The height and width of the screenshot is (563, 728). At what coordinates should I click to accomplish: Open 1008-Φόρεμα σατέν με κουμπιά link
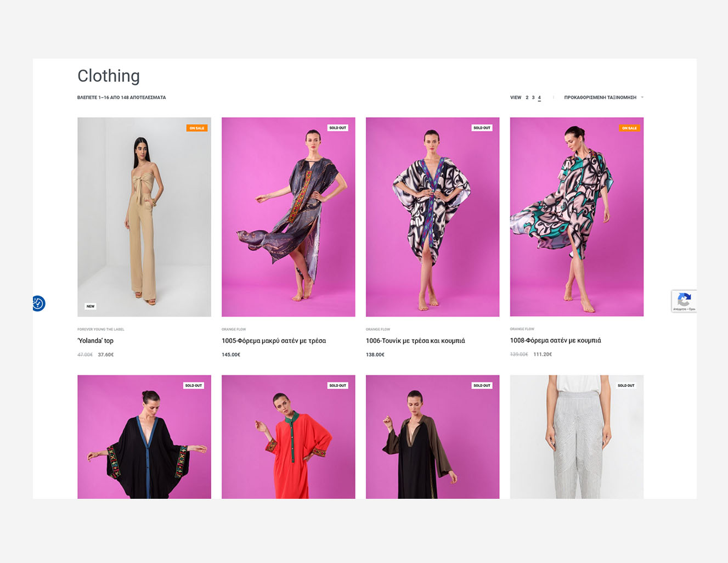click(x=555, y=340)
